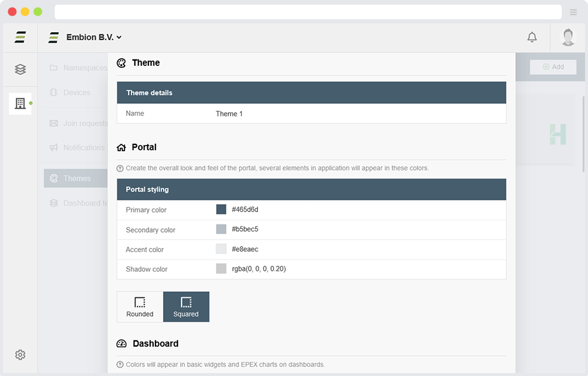Change the Shadow color swatch
588x376 pixels.
click(221, 269)
